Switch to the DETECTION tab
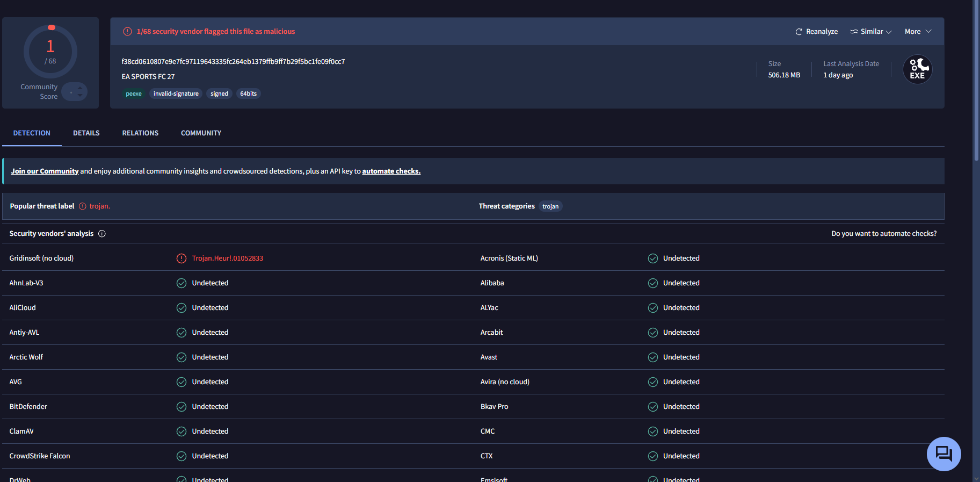 point(32,133)
